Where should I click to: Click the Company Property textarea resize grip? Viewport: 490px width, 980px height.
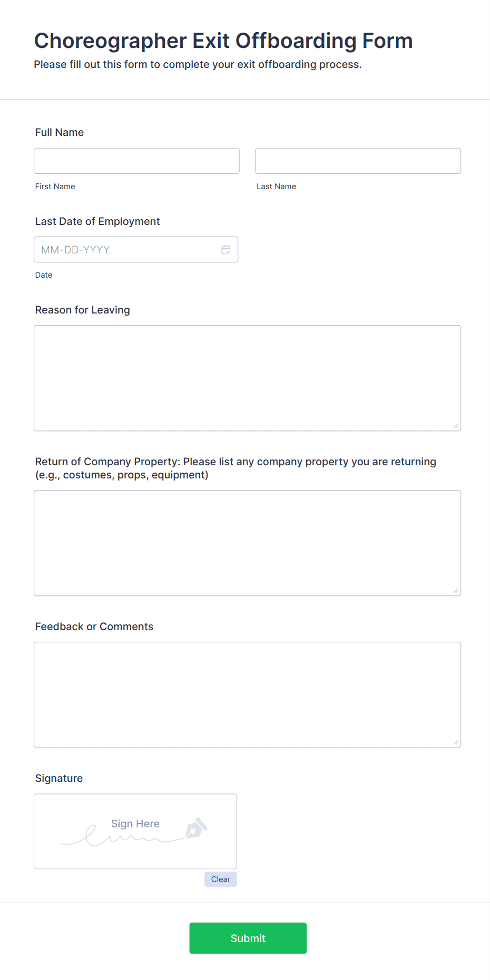tap(456, 591)
